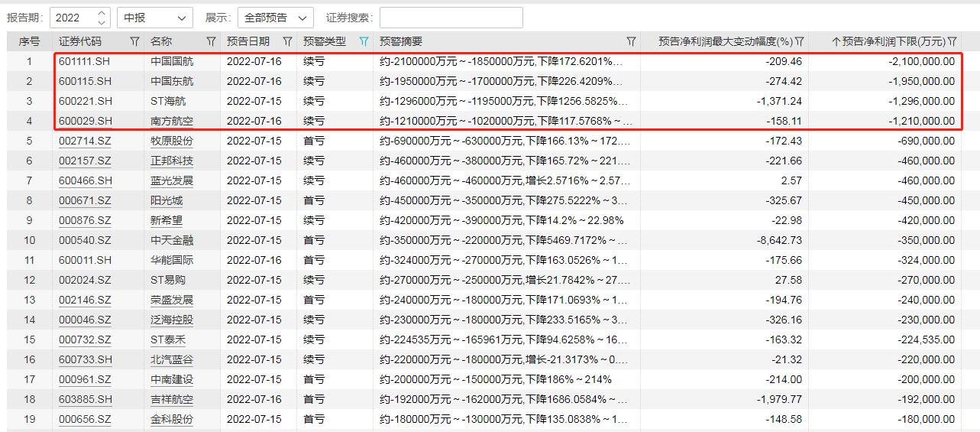Click the 2022 report year field
This screenshot has height=432, width=980.
pyautogui.click(x=73, y=18)
